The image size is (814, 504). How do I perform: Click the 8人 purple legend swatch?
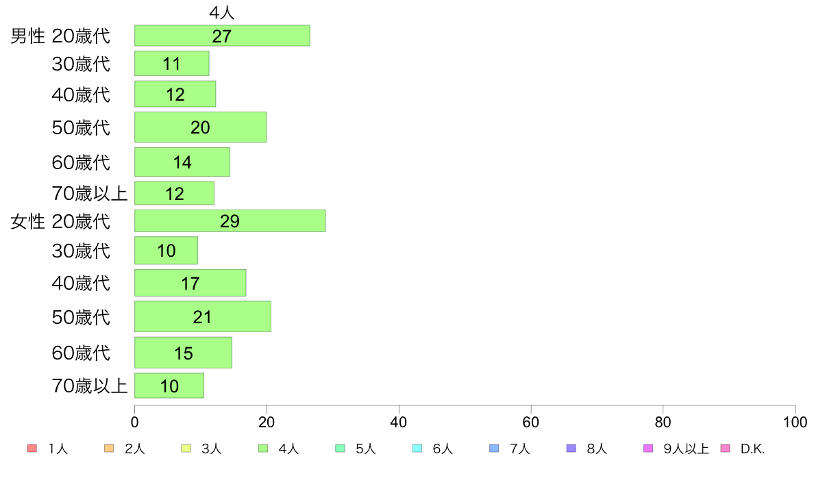(571, 449)
